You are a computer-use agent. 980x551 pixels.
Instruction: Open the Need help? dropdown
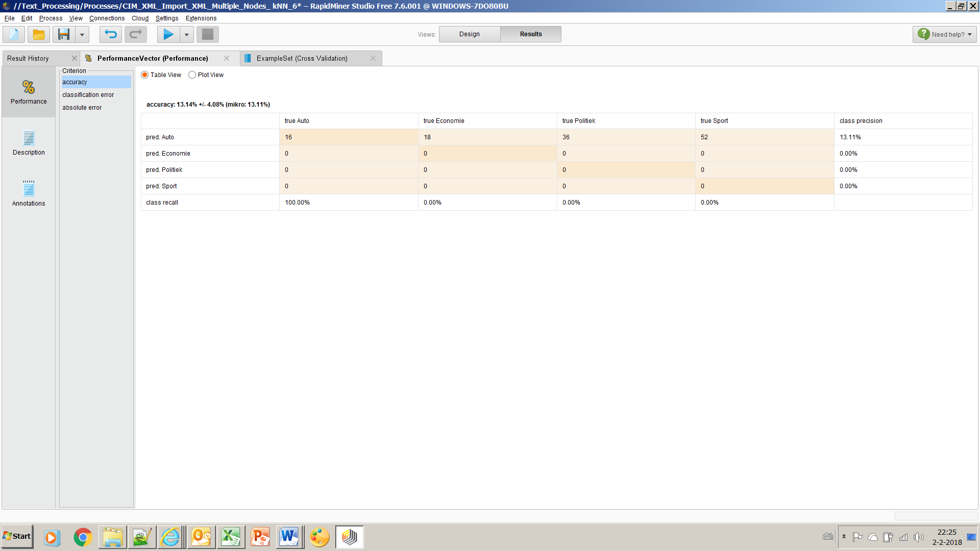[x=945, y=34]
